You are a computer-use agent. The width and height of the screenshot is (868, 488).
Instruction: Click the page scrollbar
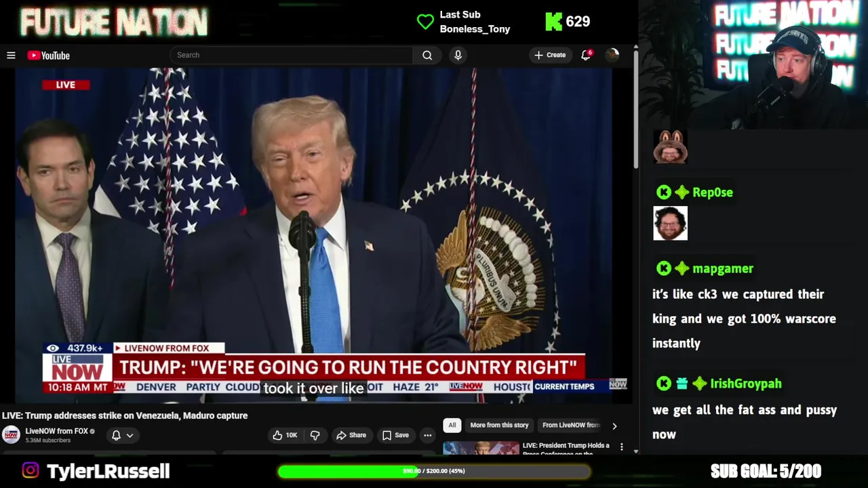point(635,108)
